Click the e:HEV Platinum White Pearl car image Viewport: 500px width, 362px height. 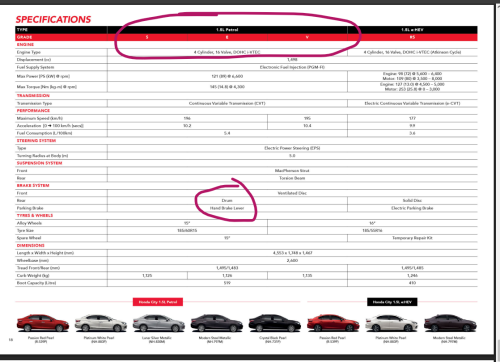[x=391, y=323]
